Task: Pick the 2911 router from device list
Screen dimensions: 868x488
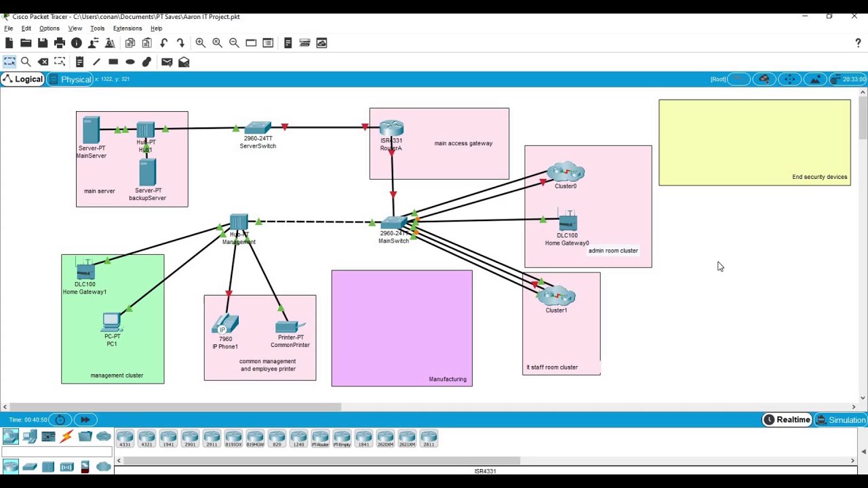Action: [x=212, y=439]
